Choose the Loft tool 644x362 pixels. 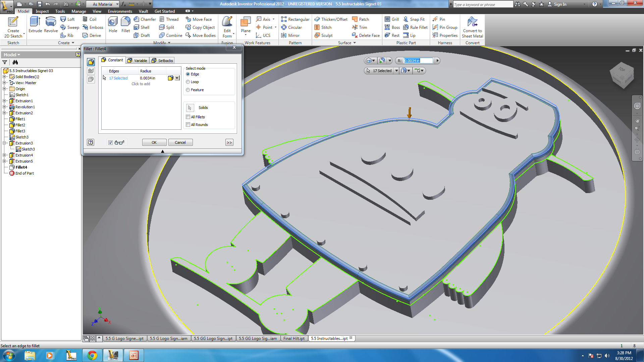click(67, 19)
